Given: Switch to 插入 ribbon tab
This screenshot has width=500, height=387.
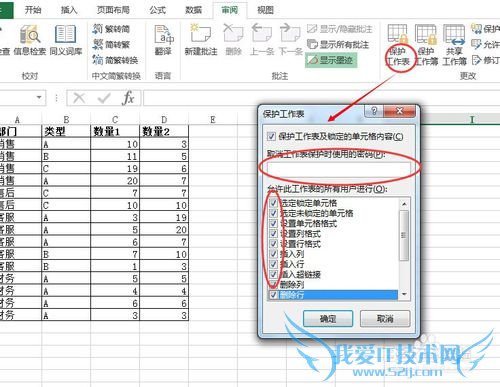Looking at the screenshot, I should point(69,10).
